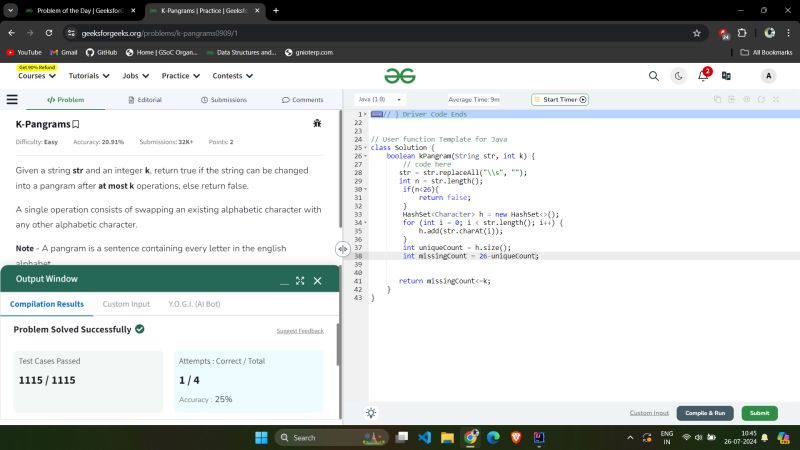
Task: Click the Windows taskbar Search box
Action: click(332, 437)
